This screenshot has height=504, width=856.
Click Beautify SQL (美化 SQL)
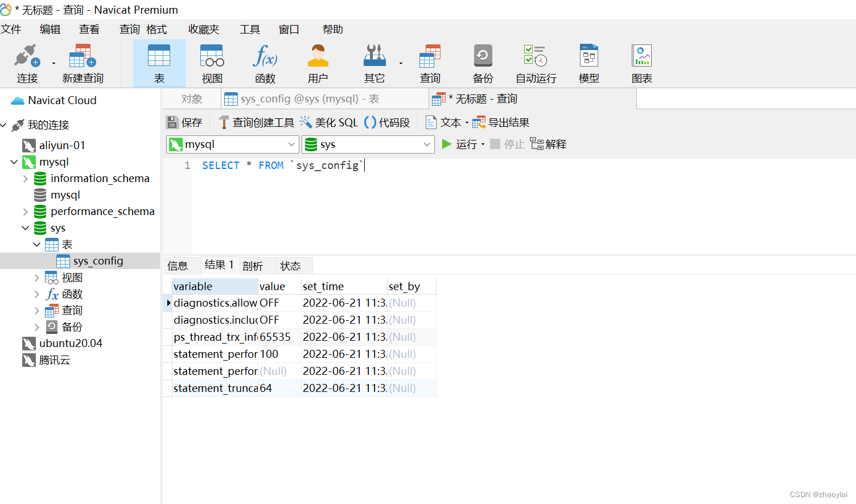329,122
